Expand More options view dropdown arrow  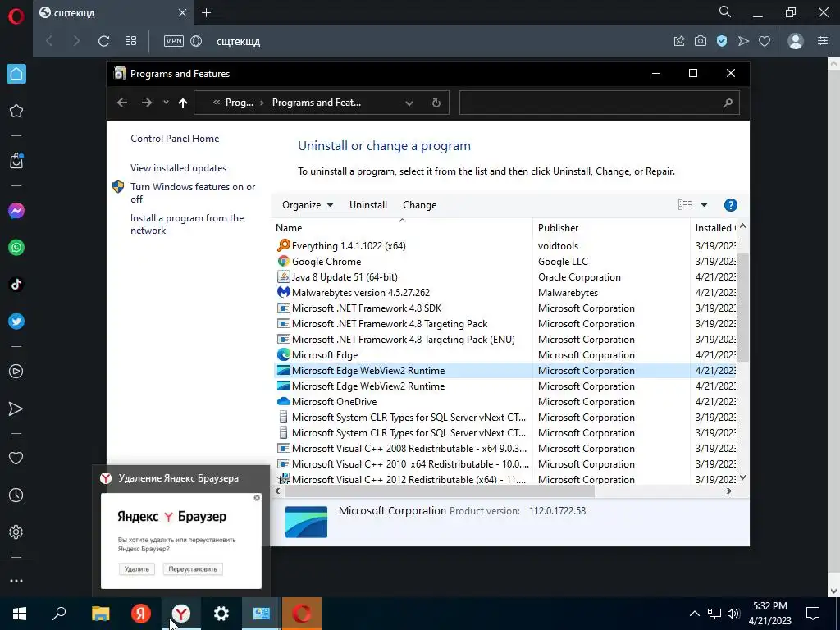pos(704,205)
